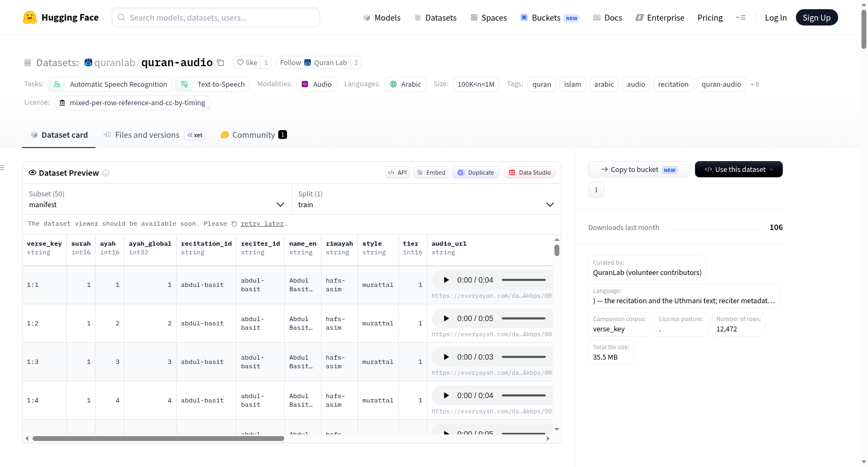Click the Arabic language tag
This screenshot has height=467, width=868.
(406, 84)
